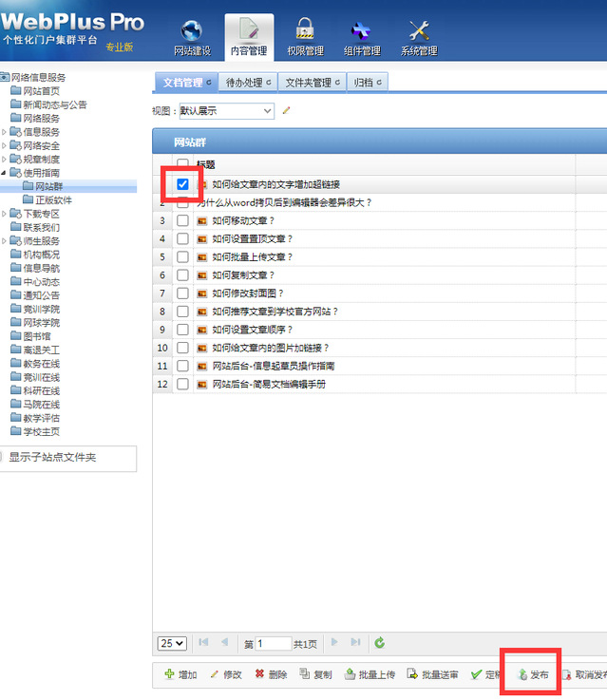Click the 删除 delete button
The image size is (607, 700).
coord(271,674)
